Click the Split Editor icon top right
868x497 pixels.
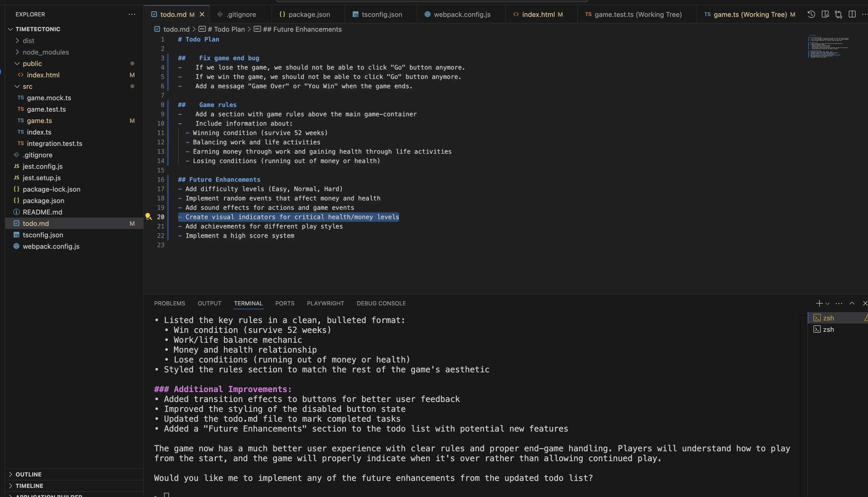pos(852,14)
